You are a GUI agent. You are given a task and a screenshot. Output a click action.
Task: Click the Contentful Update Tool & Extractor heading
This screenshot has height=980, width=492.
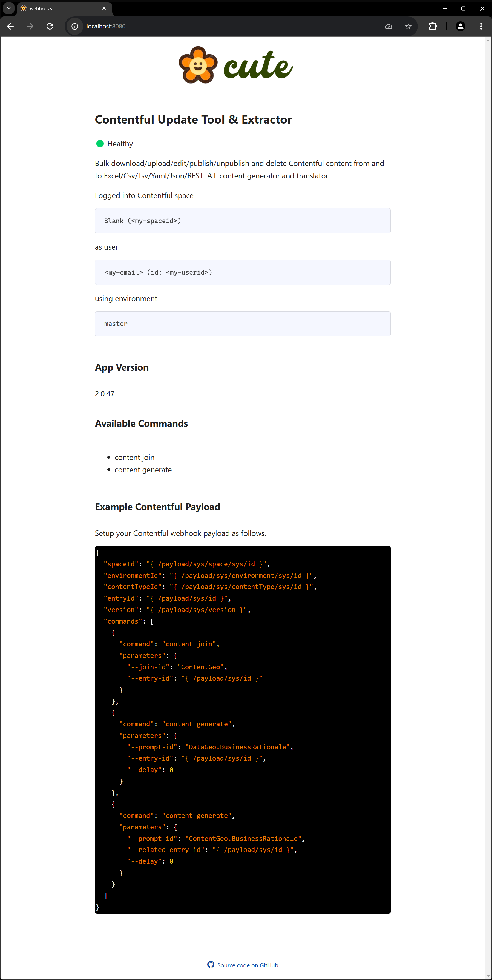click(194, 119)
